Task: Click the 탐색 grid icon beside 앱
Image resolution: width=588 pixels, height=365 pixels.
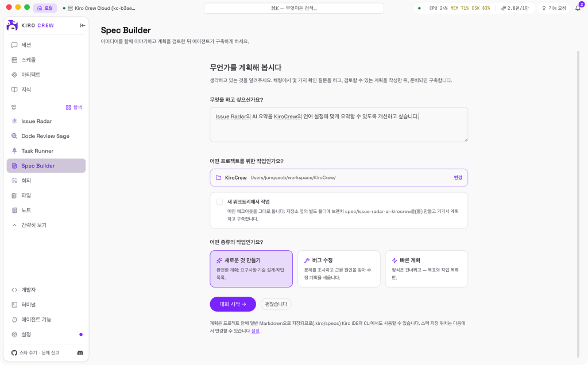Action: (x=68, y=107)
